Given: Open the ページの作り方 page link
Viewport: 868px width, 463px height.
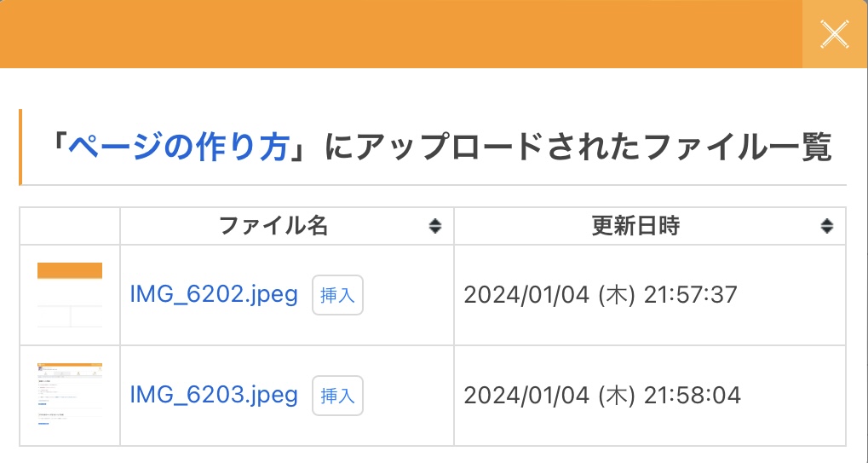Looking at the screenshot, I should [178, 148].
